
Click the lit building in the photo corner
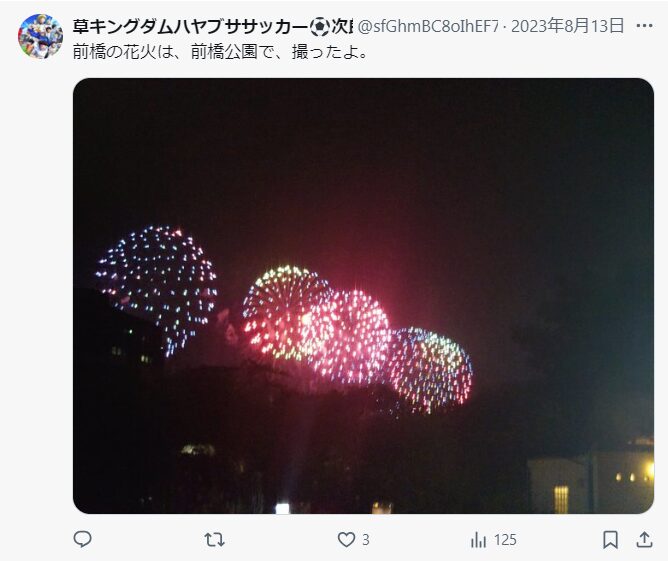point(590,477)
